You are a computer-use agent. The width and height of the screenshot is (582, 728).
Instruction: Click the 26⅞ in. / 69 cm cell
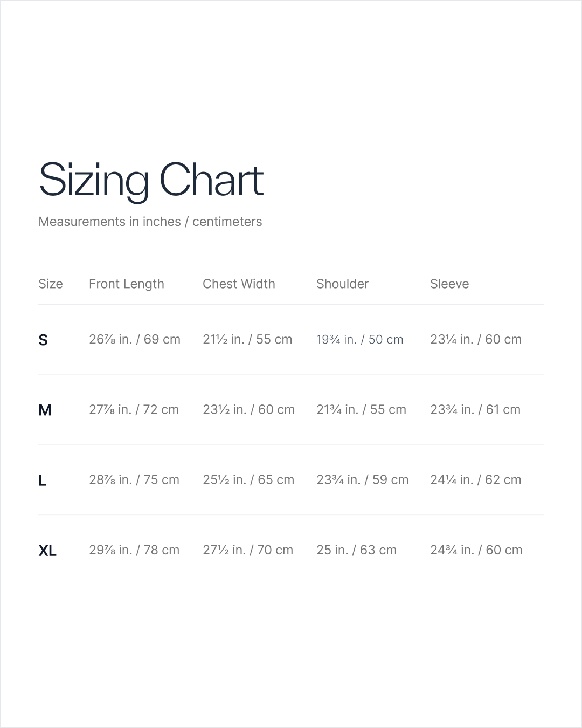[135, 339]
